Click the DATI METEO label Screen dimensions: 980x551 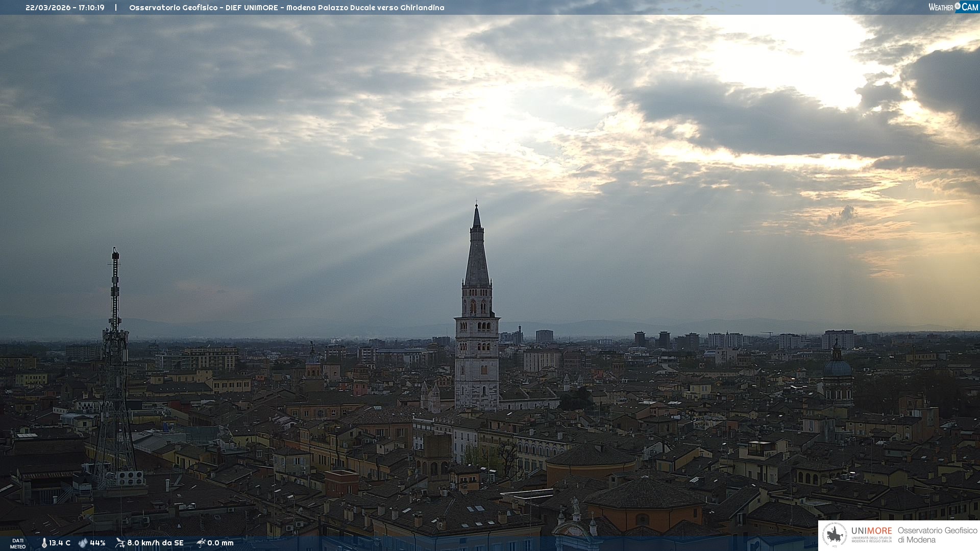tap(18, 543)
